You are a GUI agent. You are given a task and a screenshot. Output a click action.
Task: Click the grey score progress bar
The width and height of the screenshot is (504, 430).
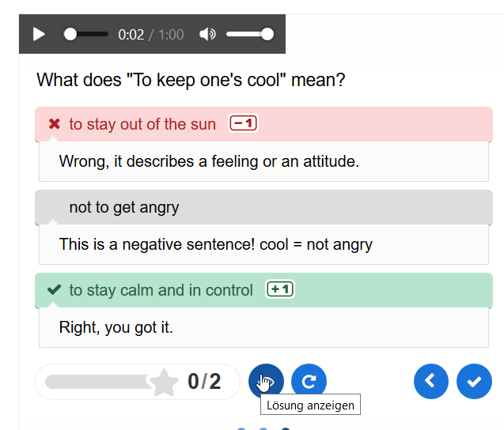(95, 383)
